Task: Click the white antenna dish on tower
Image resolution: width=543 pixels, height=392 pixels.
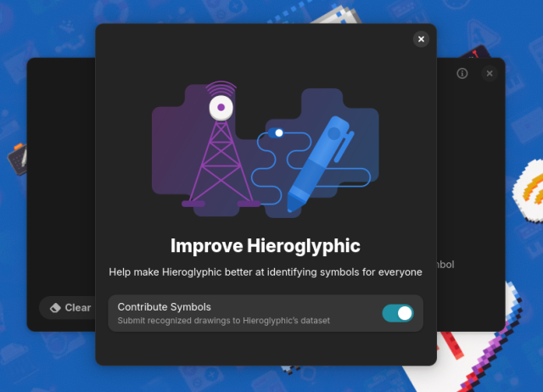Action: click(x=221, y=108)
